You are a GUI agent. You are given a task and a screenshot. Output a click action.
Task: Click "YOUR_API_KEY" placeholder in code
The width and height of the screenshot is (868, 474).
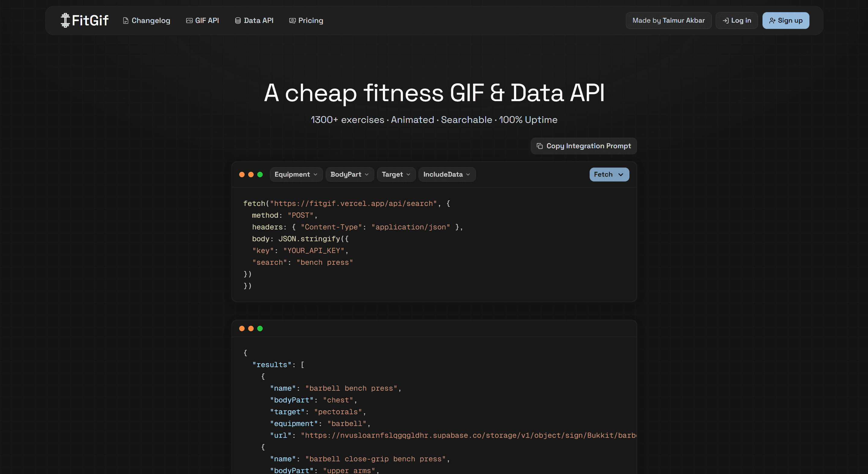point(314,251)
